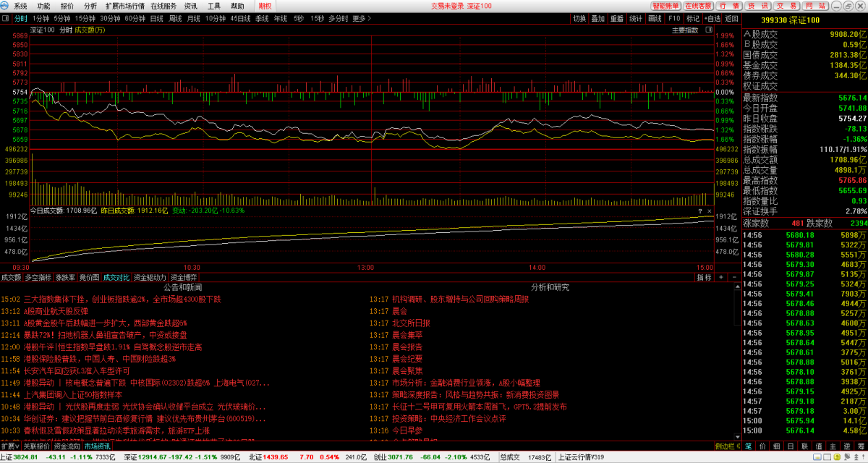Toggle the left panel icon beside 分时
This screenshot has width=868, height=463.
pos(6,18)
